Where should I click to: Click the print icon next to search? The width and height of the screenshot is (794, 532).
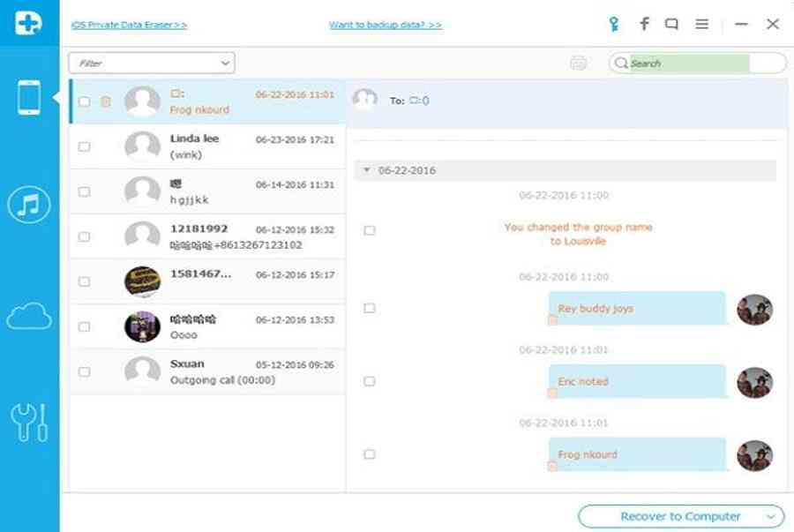coord(579,63)
